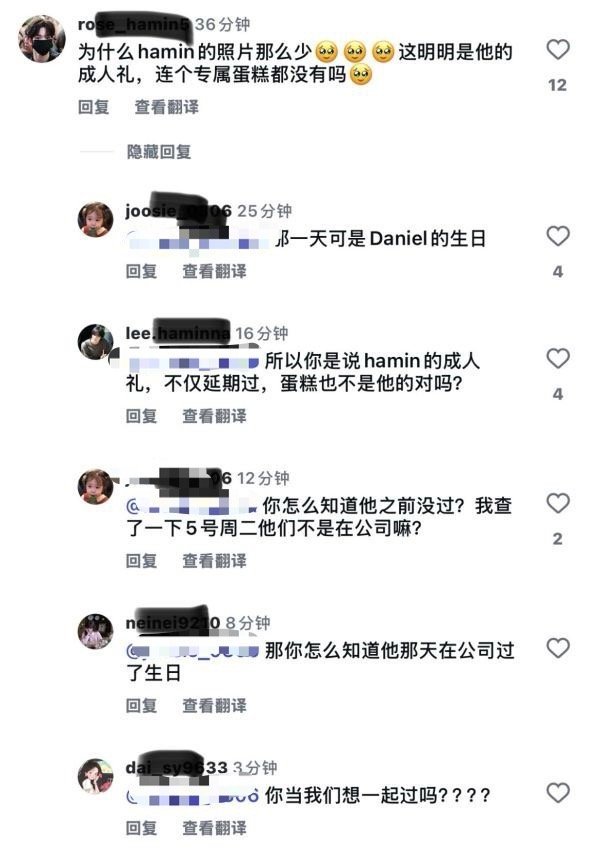
Task: Like the reply posted 12分钟 ago
Action: [x=558, y=503]
